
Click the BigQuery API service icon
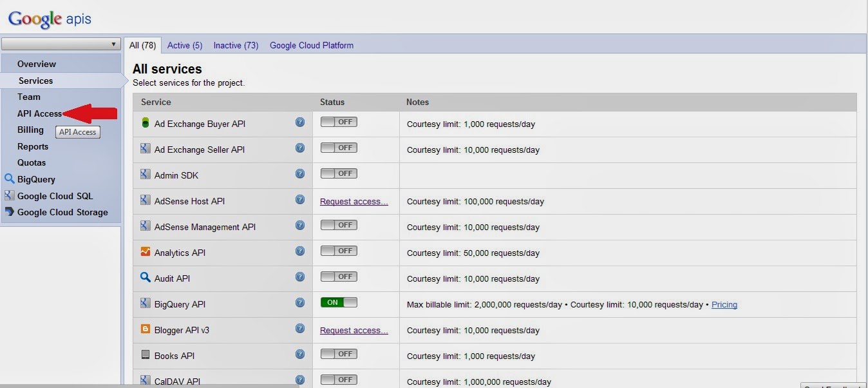(146, 303)
